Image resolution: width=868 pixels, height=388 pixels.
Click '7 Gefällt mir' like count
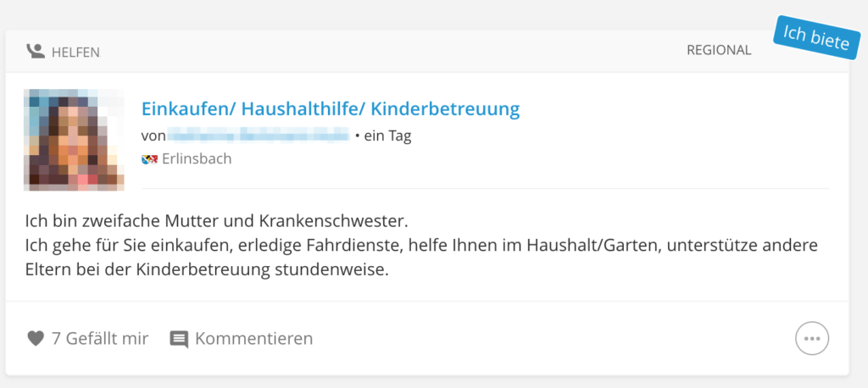[x=100, y=338]
